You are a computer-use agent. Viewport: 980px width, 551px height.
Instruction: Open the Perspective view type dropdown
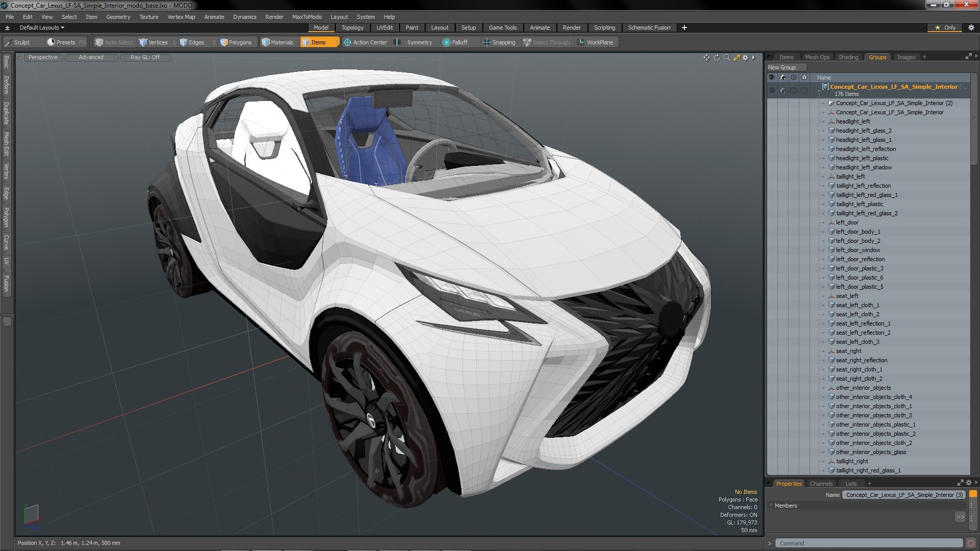pos(43,58)
